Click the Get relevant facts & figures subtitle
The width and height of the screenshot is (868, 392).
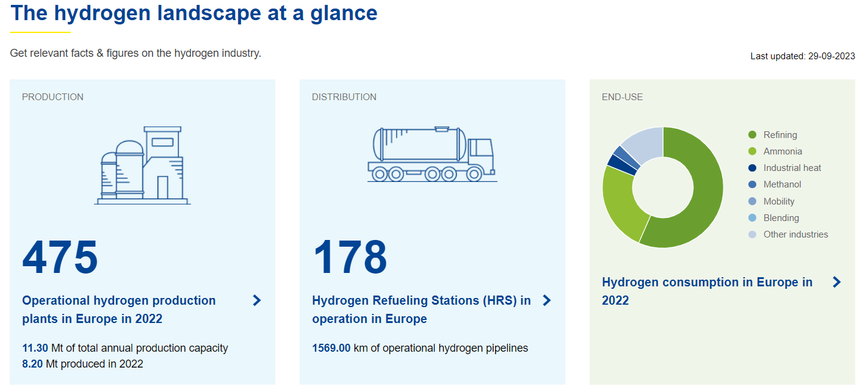click(136, 53)
